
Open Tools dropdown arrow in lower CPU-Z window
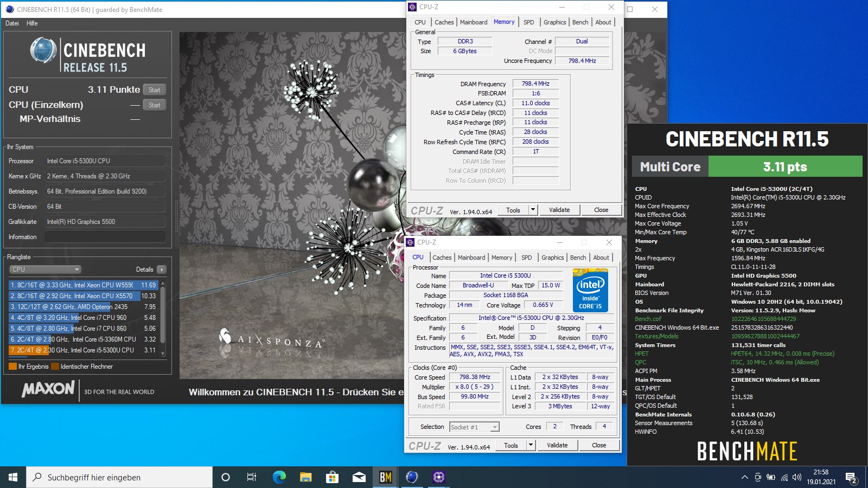point(531,446)
